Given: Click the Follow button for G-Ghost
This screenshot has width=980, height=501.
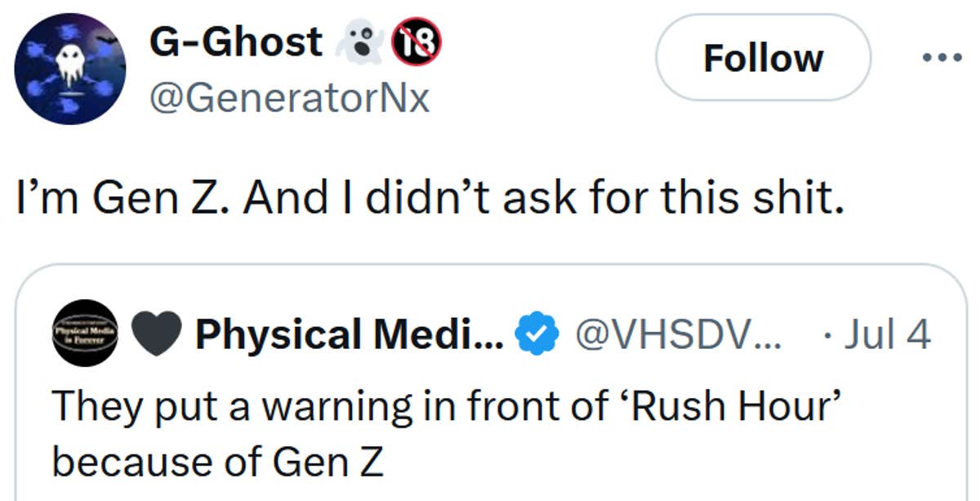Looking at the screenshot, I should pyautogui.click(x=763, y=57).
